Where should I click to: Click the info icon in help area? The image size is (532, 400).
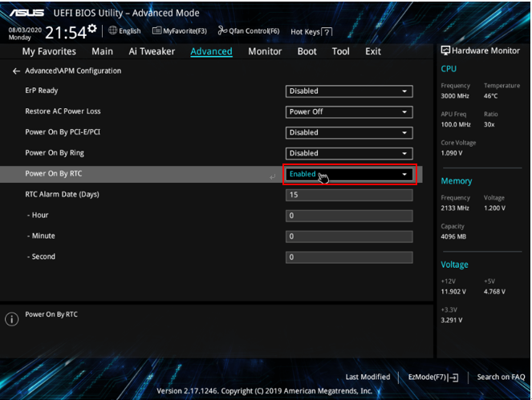(x=12, y=319)
